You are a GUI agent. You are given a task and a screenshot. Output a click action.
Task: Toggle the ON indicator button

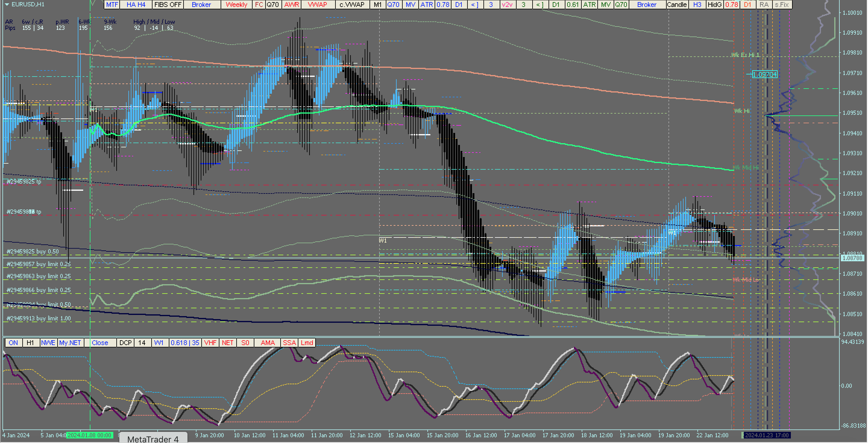13,343
